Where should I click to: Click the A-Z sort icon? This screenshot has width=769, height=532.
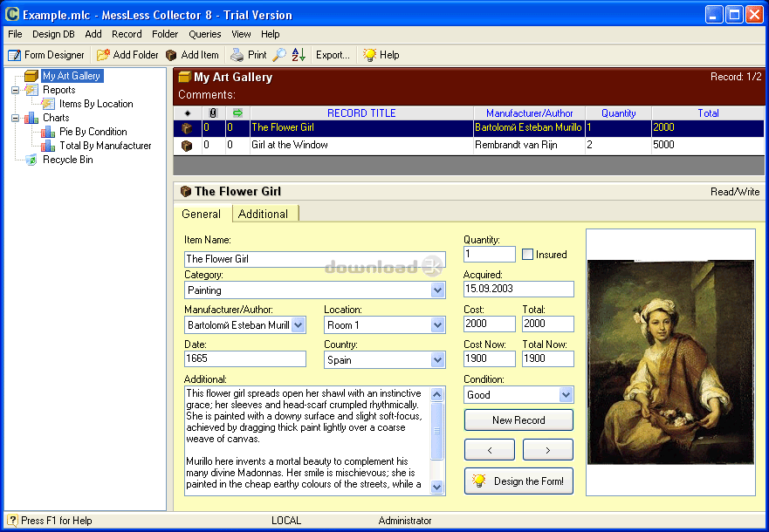pos(299,55)
